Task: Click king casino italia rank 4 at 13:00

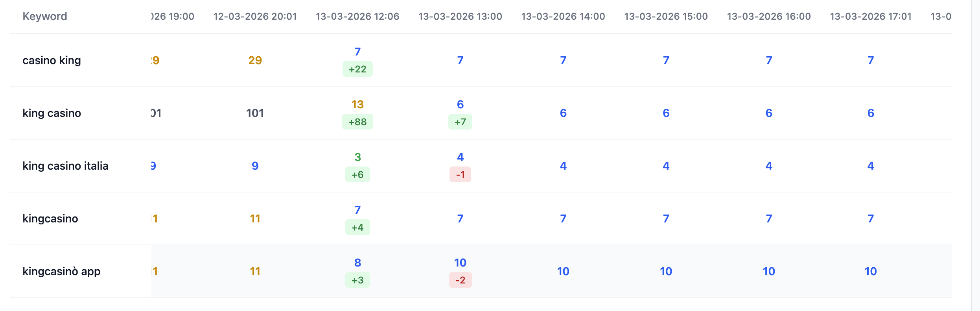Action: (460, 157)
